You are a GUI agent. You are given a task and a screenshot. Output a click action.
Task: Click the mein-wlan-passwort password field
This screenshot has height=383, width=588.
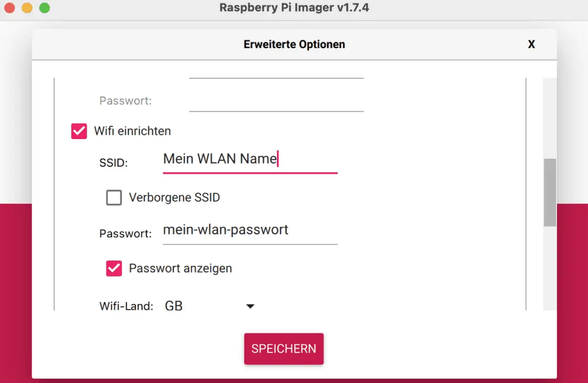250,231
